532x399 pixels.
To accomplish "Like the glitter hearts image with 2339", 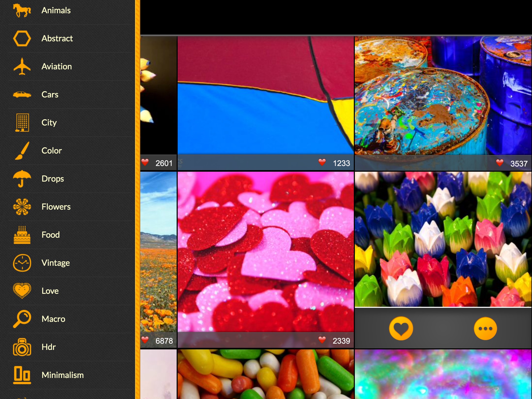I will [322, 340].
